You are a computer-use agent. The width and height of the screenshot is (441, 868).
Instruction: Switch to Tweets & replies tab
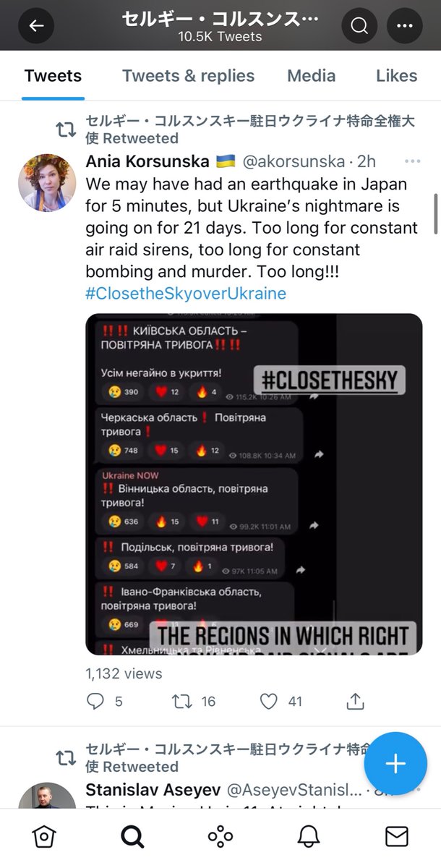(x=188, y=76)
